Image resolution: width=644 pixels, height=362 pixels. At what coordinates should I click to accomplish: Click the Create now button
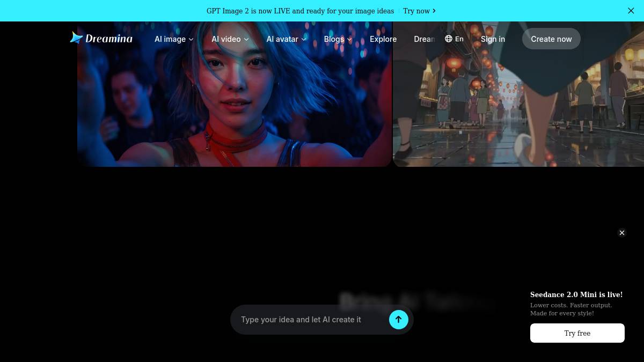pyautogui.click(x=551, y=39)
